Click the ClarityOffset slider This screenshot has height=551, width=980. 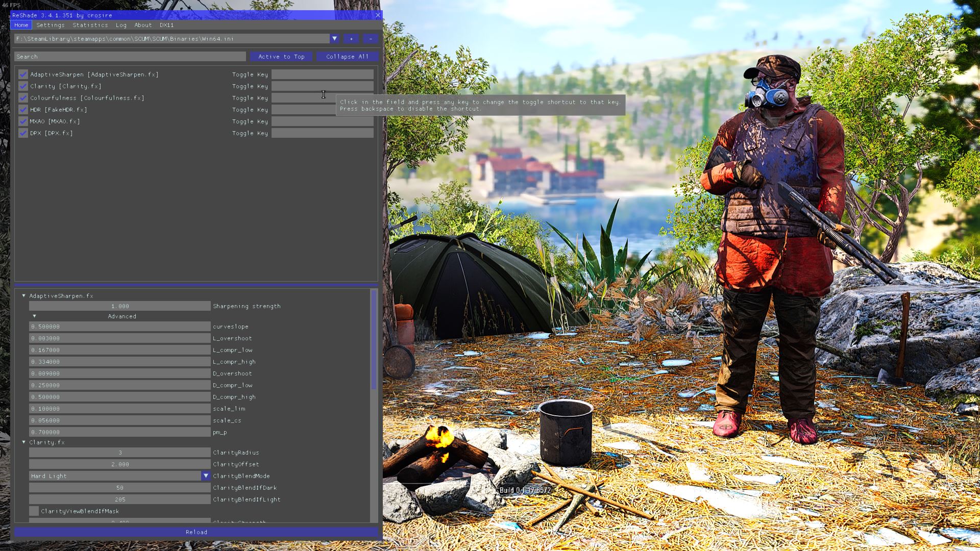pos(119,464)
